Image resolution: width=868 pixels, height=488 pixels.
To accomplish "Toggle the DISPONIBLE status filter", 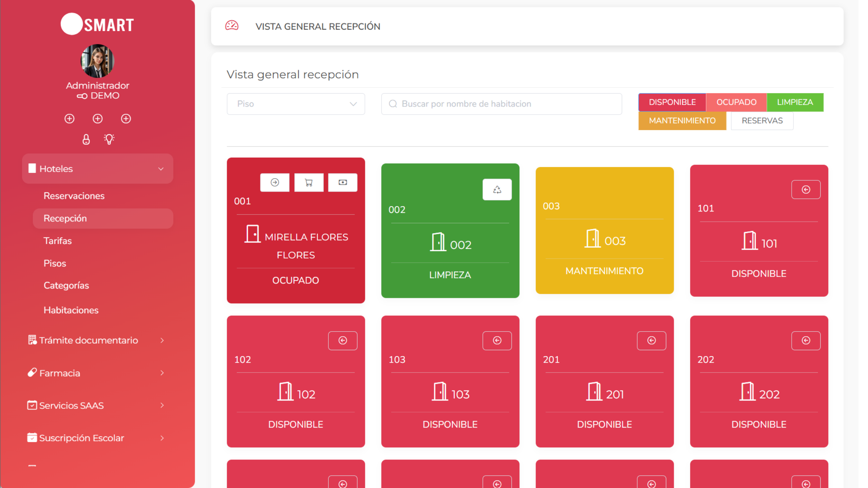I will (x=672, y=102).
